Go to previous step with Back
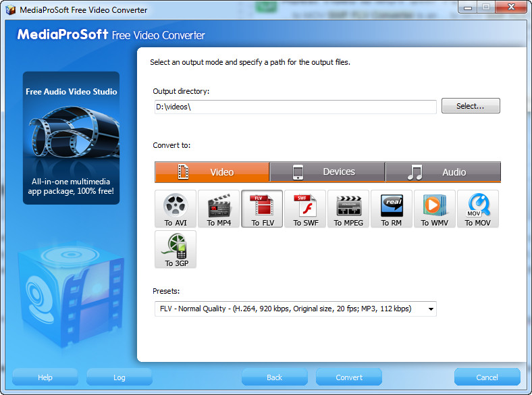532x395 pixels. (275, 377)
